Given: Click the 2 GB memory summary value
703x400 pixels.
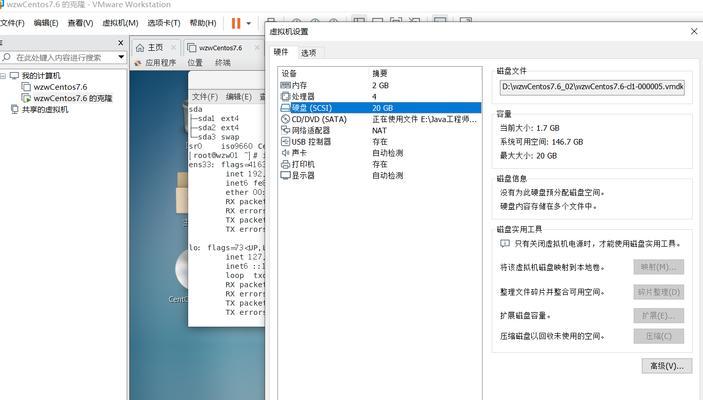Looking at the screenshot, I should [x=380, y=85].
